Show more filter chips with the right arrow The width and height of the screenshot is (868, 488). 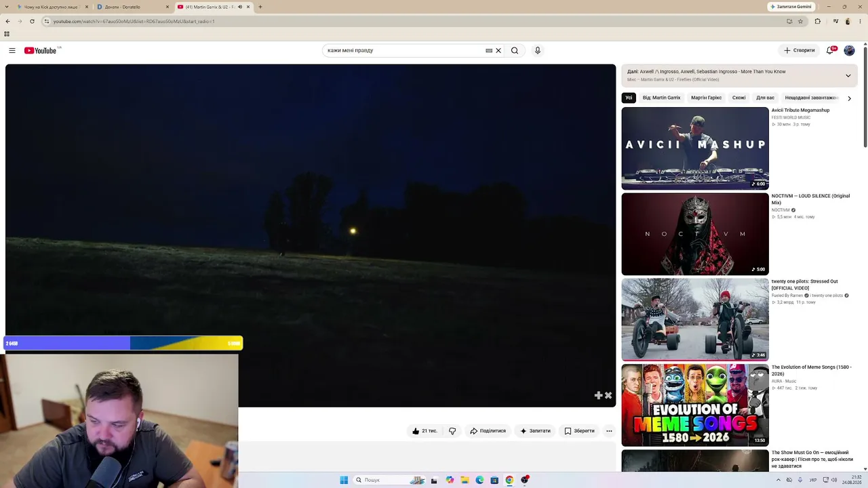pyautogui.click(x=849, y=98)
